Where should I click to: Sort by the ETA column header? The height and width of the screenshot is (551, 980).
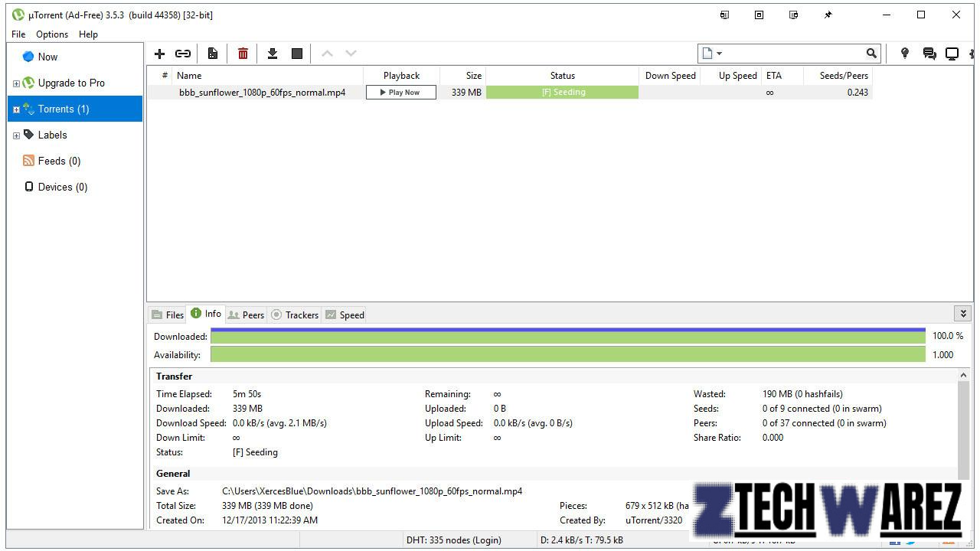tap(782, 76)
